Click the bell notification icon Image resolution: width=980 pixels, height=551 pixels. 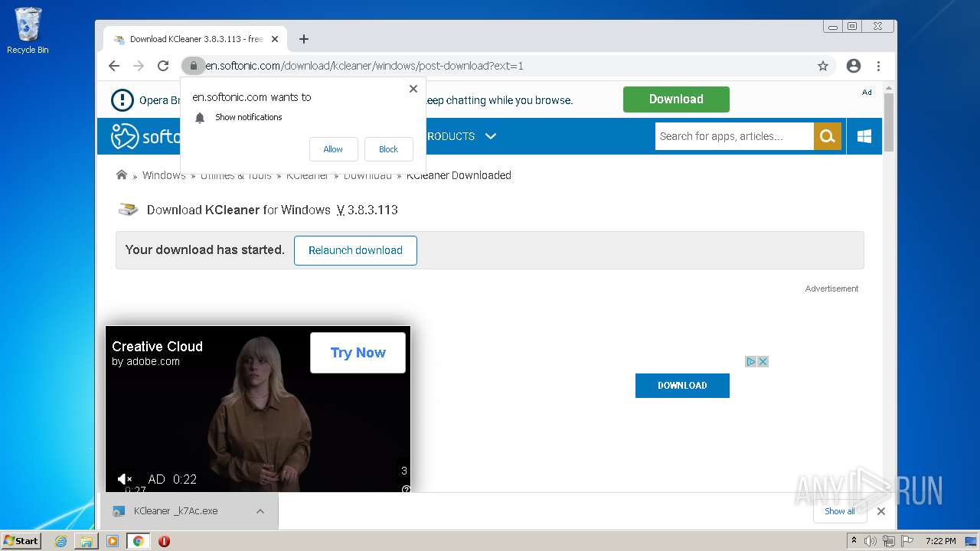point(200,118)
